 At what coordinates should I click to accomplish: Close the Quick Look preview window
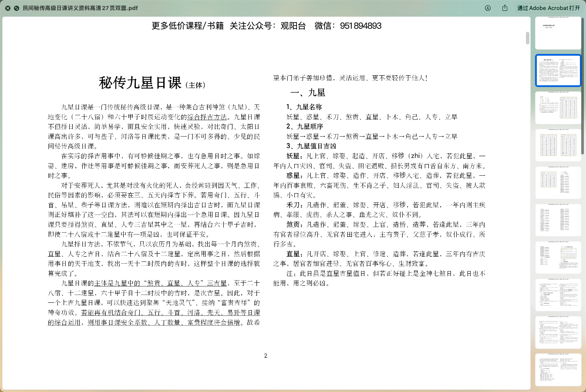(7, 8)
